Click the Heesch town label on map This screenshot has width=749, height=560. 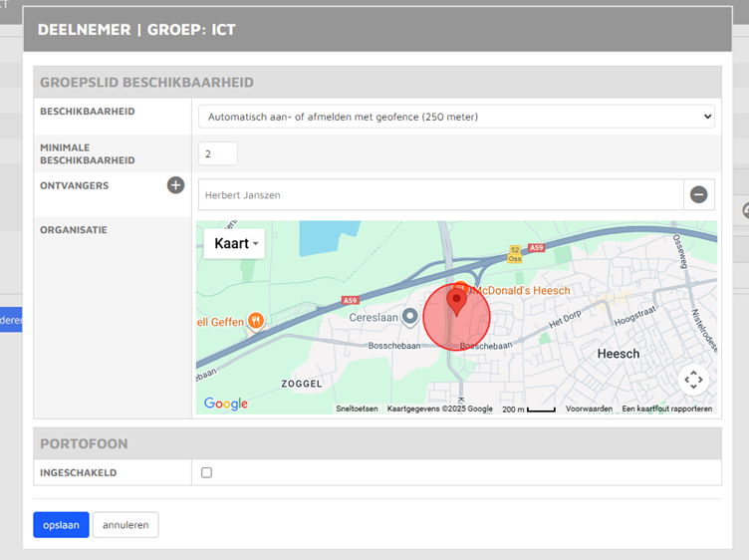pyautogui.click(x=619, y=354)
